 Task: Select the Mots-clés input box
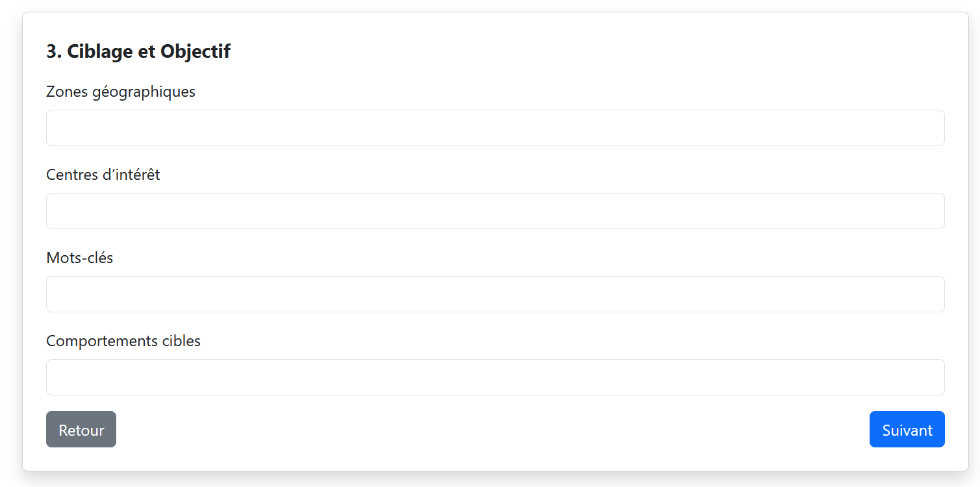pyautogui.click(x=495, y=294)
